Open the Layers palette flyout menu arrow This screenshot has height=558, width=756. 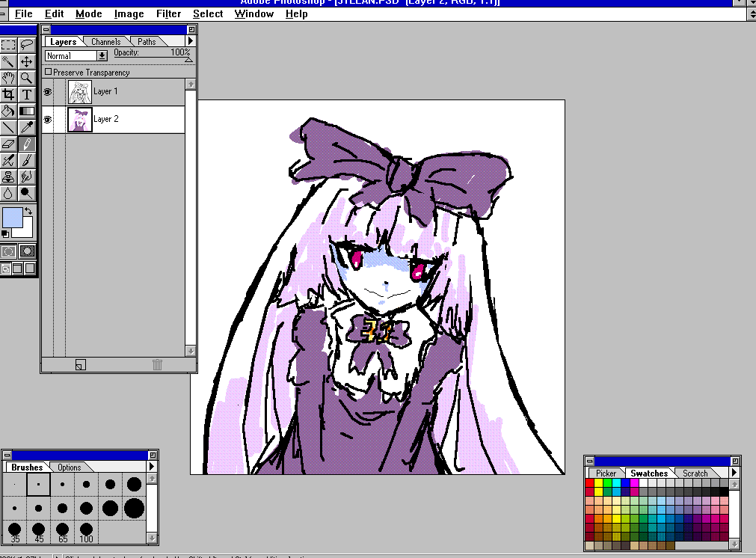[191, 41]
